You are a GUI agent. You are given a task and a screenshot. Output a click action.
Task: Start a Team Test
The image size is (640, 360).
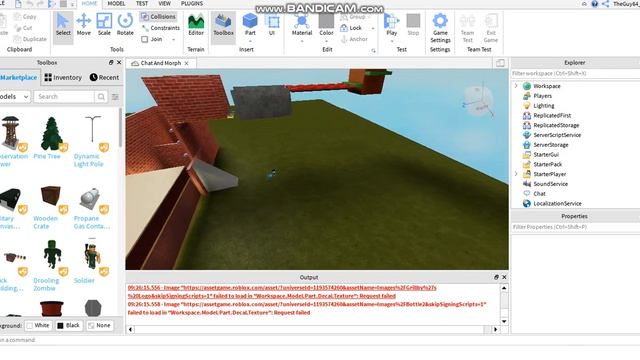pyautogui.click(x=467, y=28)
